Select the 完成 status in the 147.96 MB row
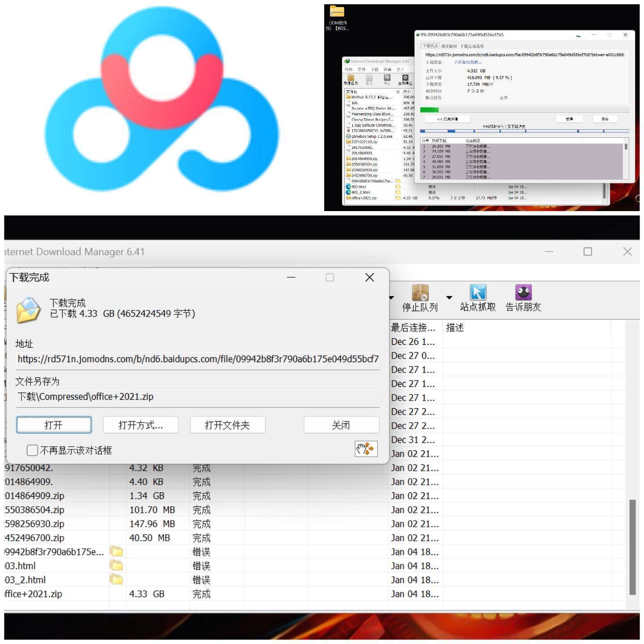The height and width of the screenshot is (644, 644). 202,524
